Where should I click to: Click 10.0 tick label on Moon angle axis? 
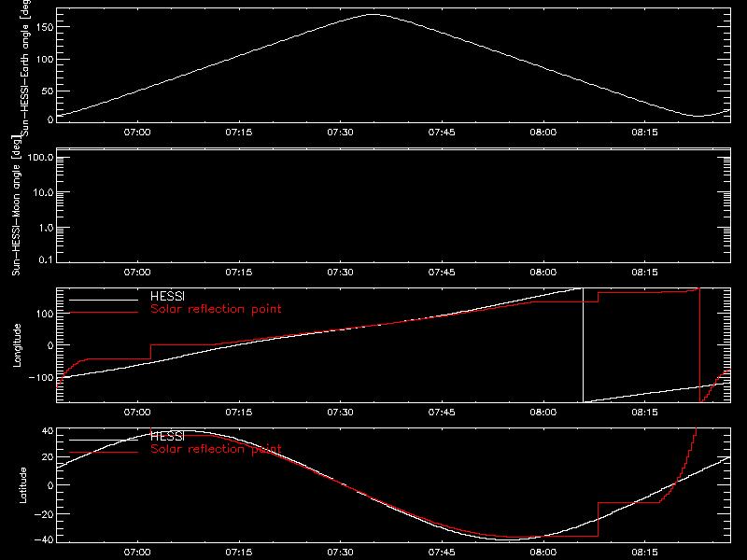pos(43,193)
